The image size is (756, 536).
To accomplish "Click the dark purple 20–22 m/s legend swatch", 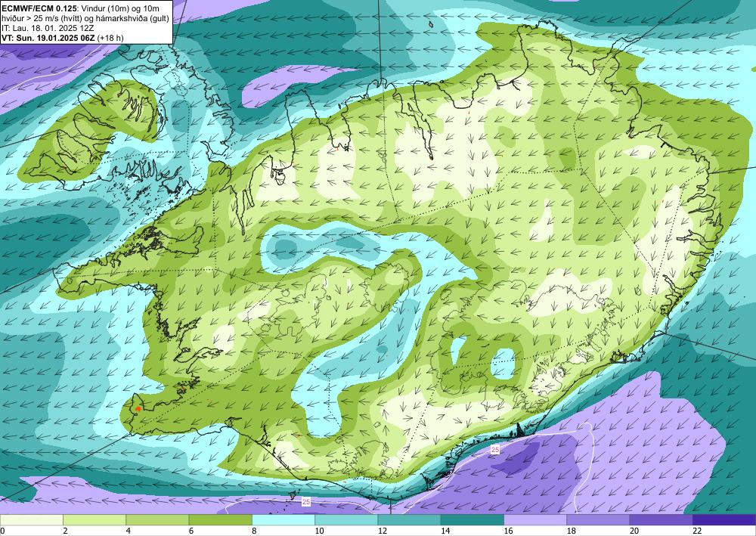I will [x=661, y=520].
